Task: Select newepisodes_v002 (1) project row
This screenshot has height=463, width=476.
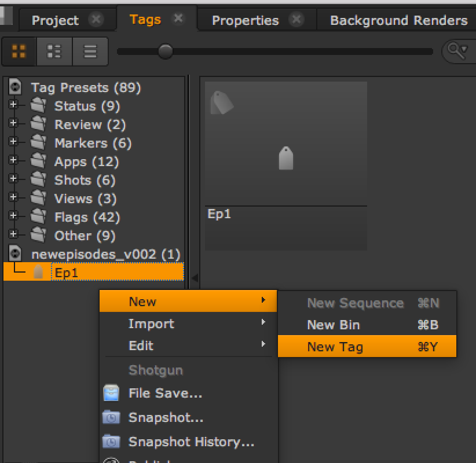Action: tap(94, 254)
